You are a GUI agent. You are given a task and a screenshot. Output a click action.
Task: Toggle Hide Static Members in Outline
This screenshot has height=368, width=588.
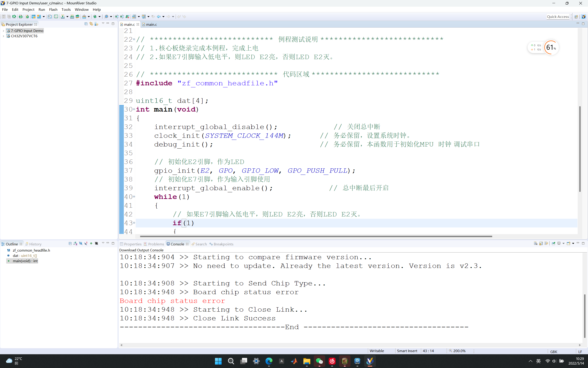[86, 243]
